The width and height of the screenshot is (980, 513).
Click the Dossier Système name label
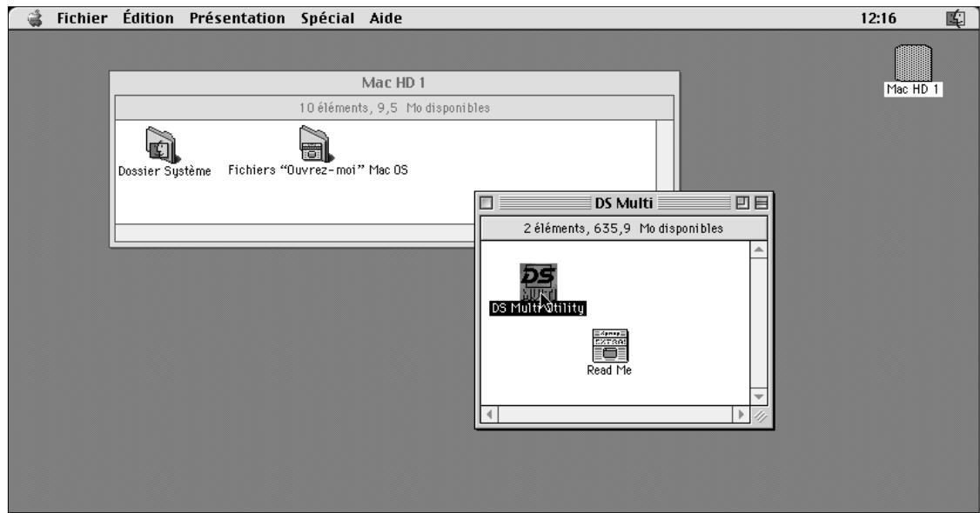pos(164,170)
